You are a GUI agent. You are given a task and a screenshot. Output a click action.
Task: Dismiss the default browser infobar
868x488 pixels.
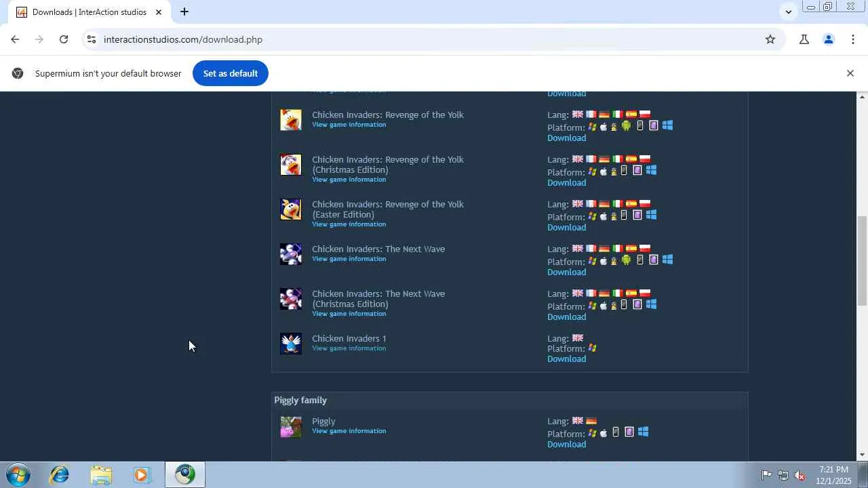pos(850,73)
